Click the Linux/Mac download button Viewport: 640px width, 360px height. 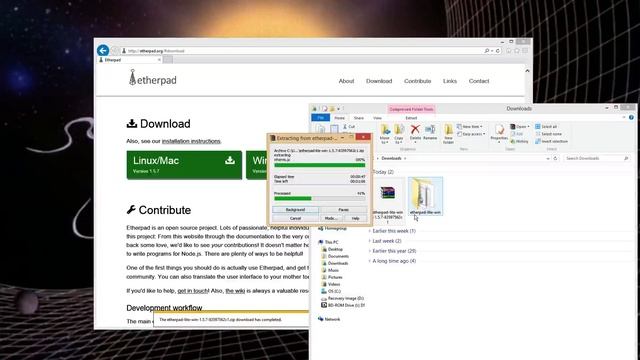[184, 165]
